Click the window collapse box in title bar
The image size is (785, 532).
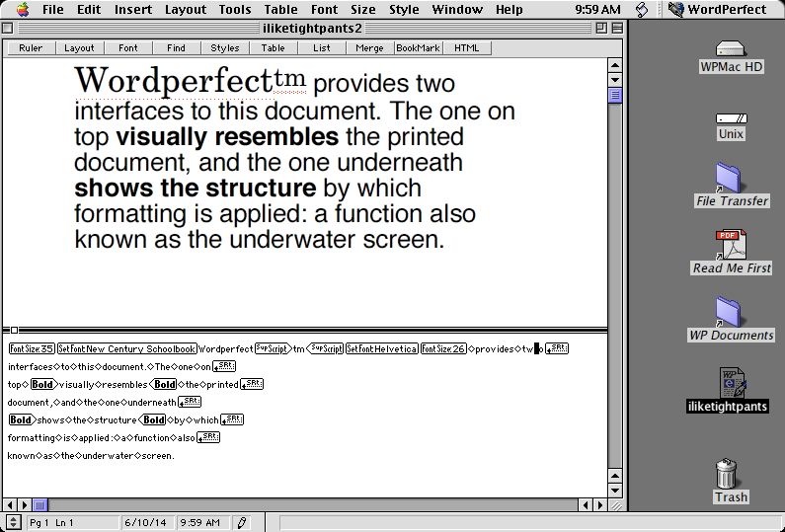click(x=617, y=28)
